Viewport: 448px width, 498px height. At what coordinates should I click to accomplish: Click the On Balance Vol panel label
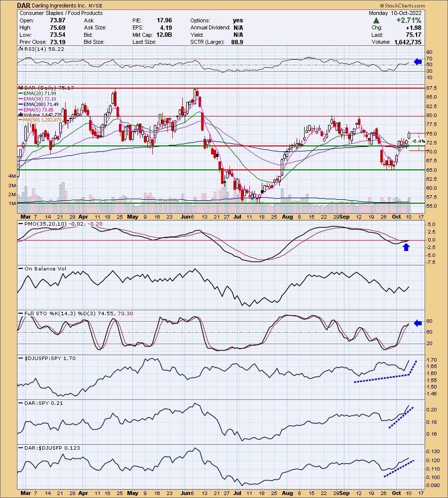click(45, 269)
